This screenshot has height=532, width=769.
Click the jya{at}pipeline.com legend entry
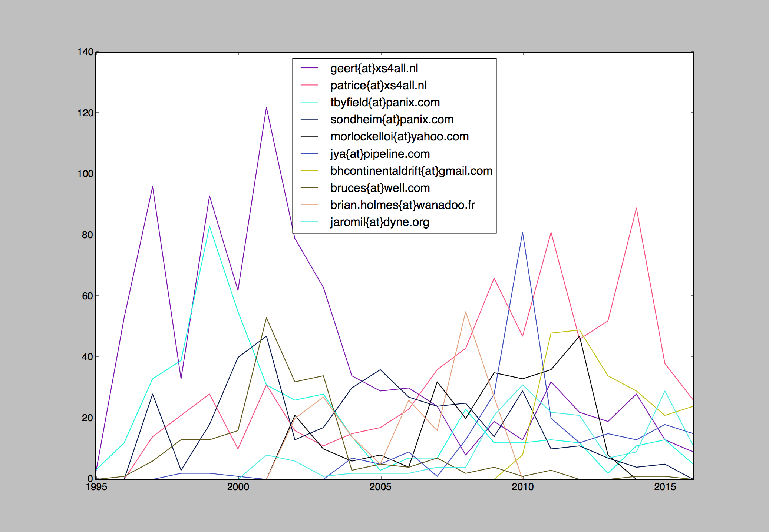pyautogui.click(x=380, y=154)
